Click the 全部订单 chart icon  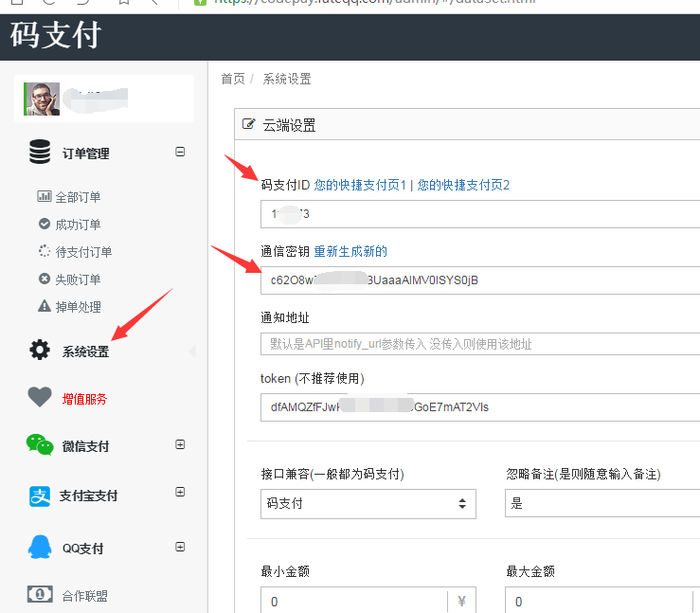(45, 196)
